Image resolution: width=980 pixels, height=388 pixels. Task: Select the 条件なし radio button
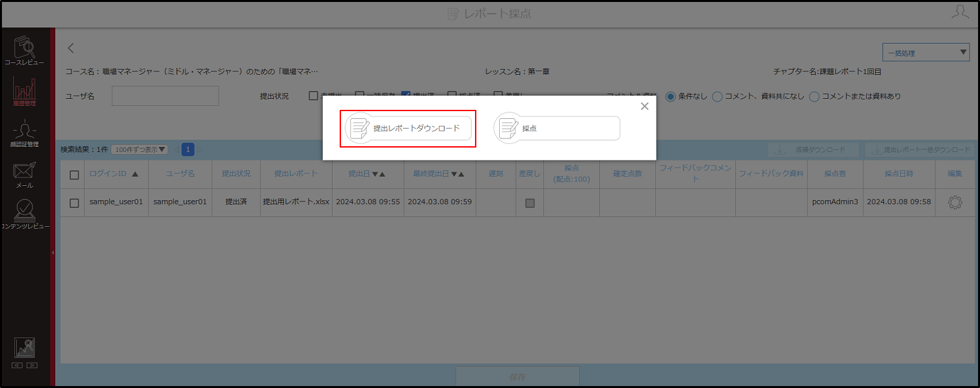670,96
